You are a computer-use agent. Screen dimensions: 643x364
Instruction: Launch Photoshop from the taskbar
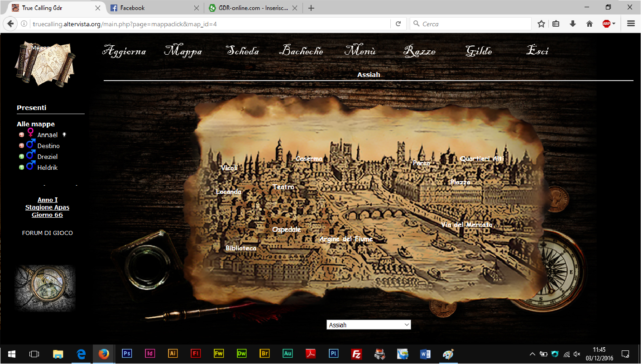pos(127,354)
